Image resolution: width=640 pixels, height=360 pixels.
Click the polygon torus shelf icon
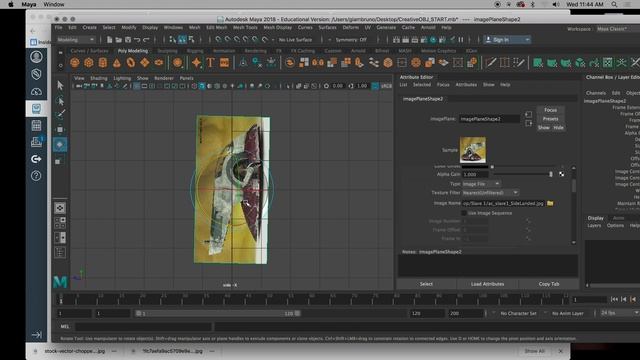tap(131, 62)
